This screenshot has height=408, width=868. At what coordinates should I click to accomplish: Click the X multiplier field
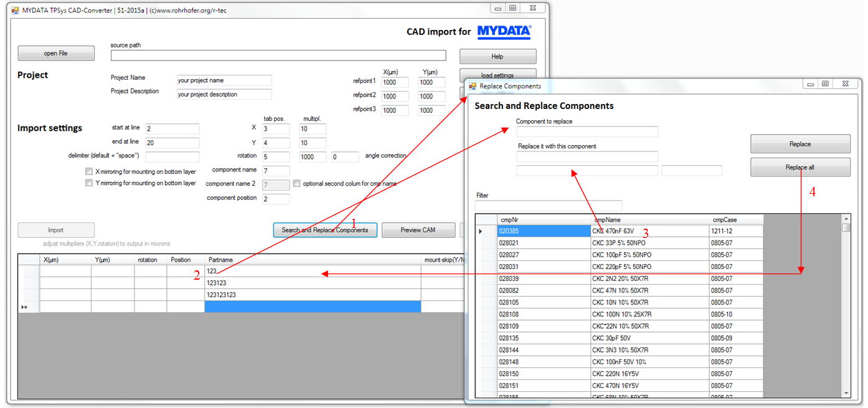(x=313, y=129)
